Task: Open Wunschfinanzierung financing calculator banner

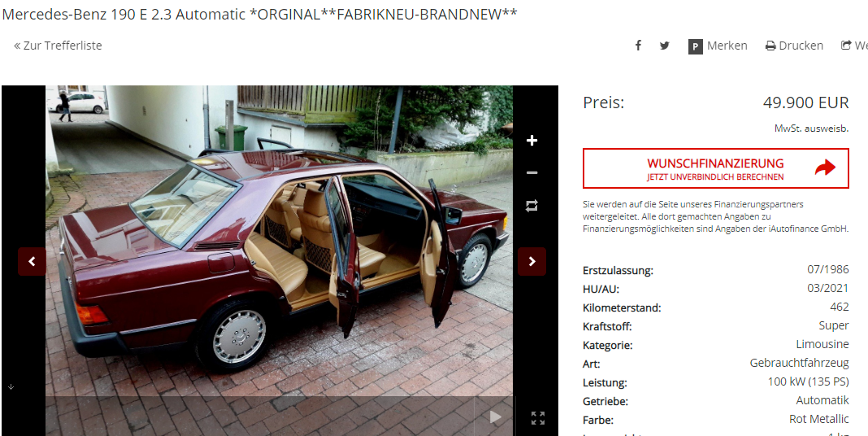Action: 716,168
